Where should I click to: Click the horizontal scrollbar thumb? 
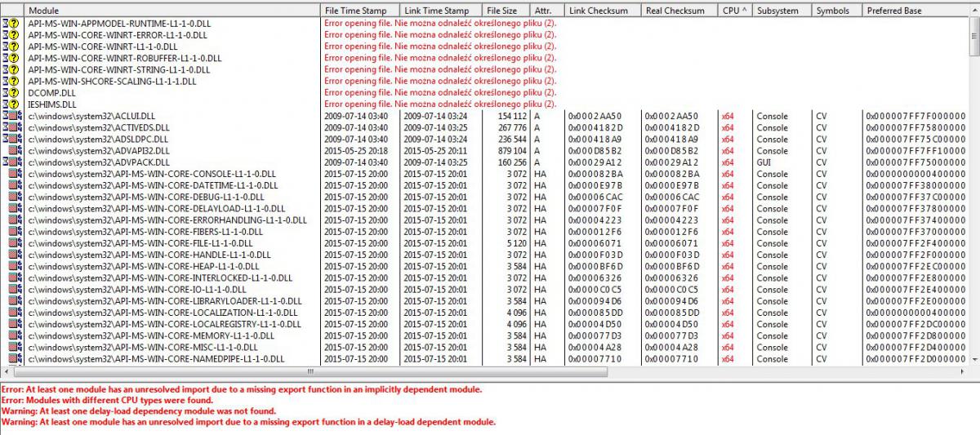[x=312, y=372]
